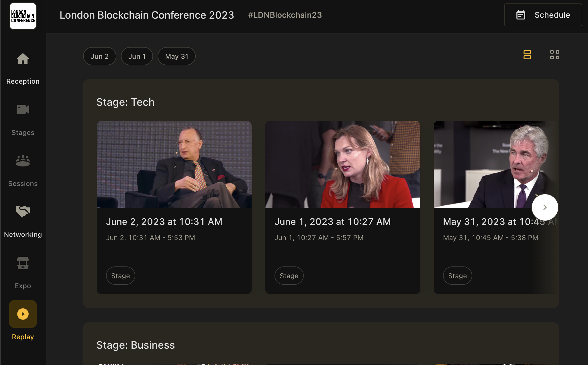Select the Replay play icon
The image size is (588, 365).
[x=23, y=314]
